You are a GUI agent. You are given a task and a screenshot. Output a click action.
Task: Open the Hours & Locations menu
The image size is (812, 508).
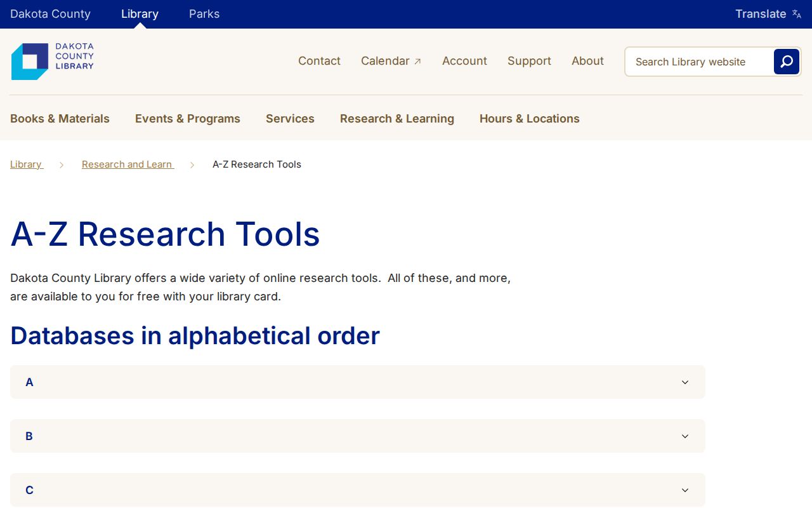(530, 119)
